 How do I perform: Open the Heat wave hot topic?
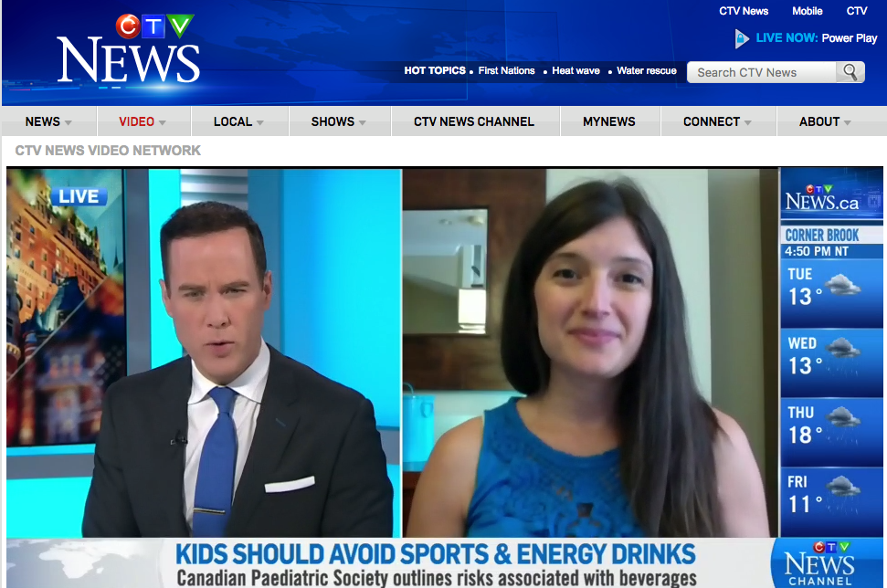(575, 70)
